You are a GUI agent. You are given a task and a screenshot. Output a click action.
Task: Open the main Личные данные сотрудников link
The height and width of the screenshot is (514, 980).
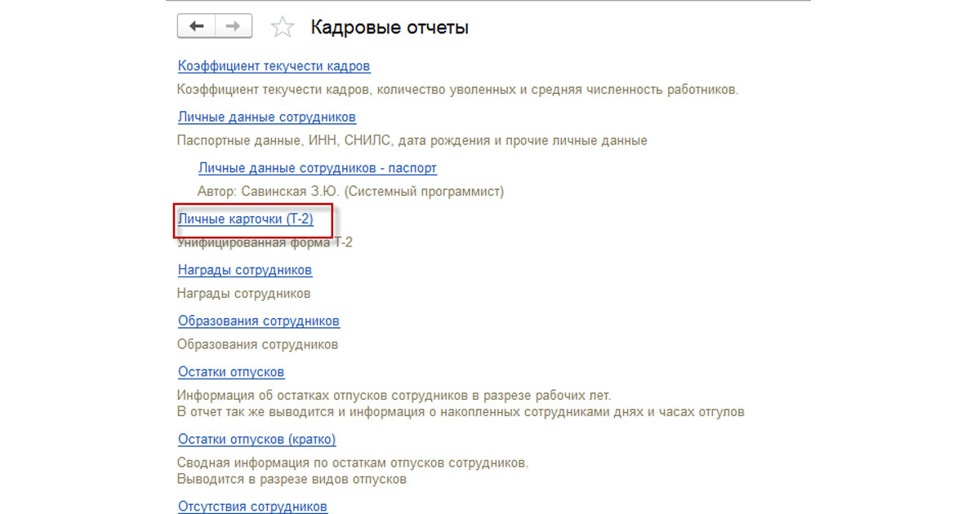[x=266, y=117]
